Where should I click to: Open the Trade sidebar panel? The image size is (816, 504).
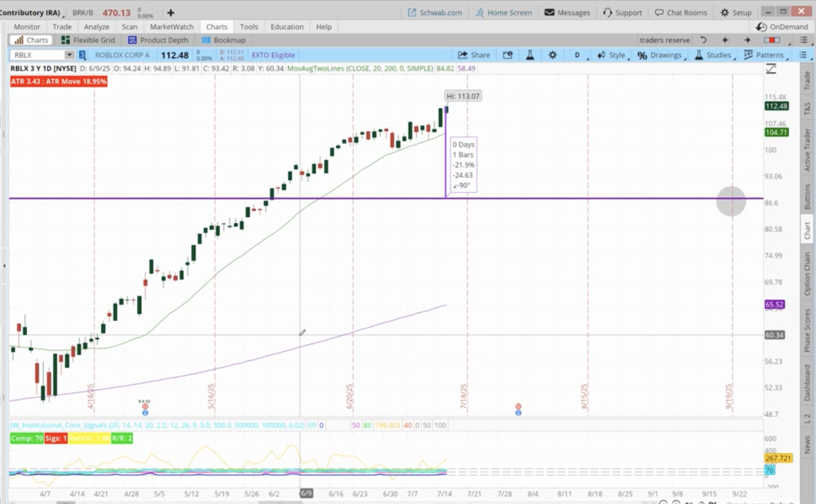(x=807, y=80)
